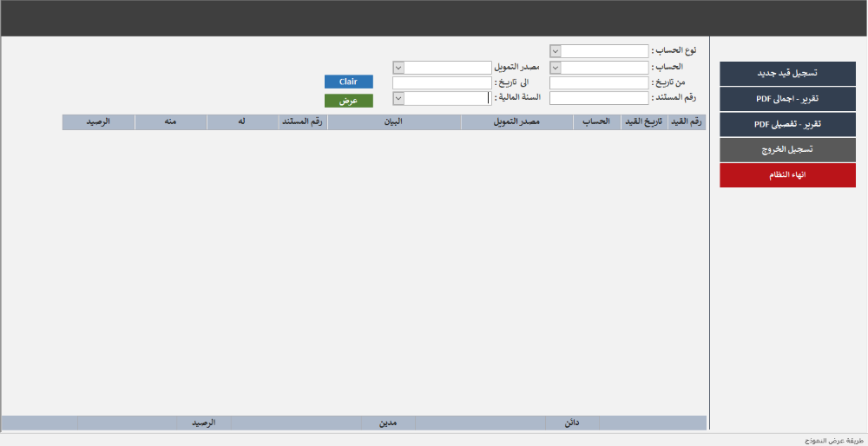Click the نوع الحساب : label
The image size is (868, 446).
pyautogui.click(x=674, y=50)
